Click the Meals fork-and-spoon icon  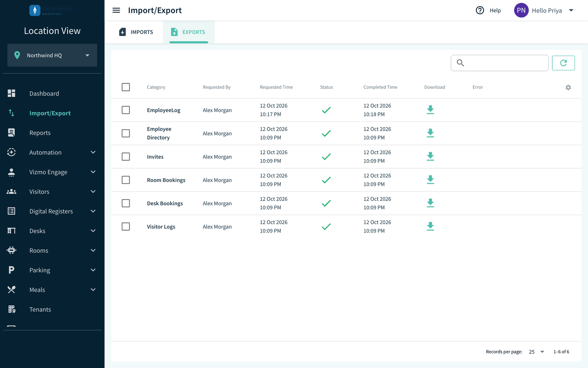11,290
